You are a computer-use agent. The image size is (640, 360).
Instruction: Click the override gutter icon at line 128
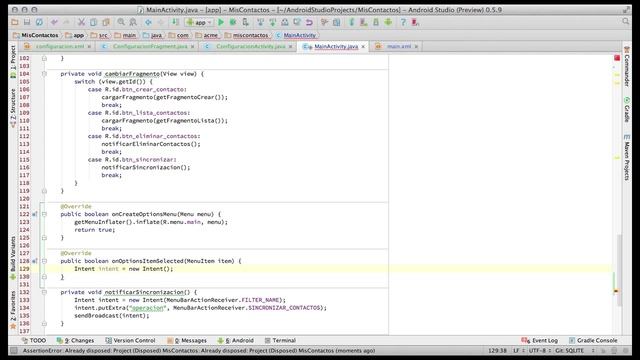[35, 261]
